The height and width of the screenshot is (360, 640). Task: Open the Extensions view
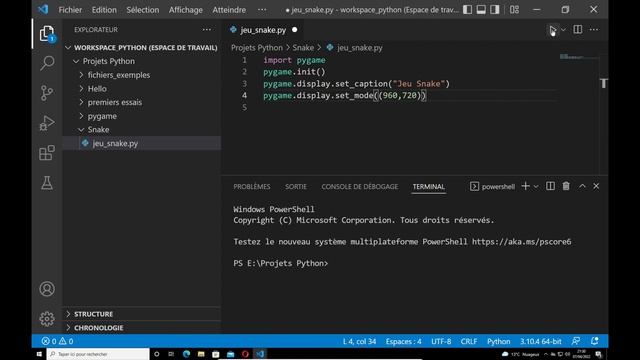click(47, 153)
